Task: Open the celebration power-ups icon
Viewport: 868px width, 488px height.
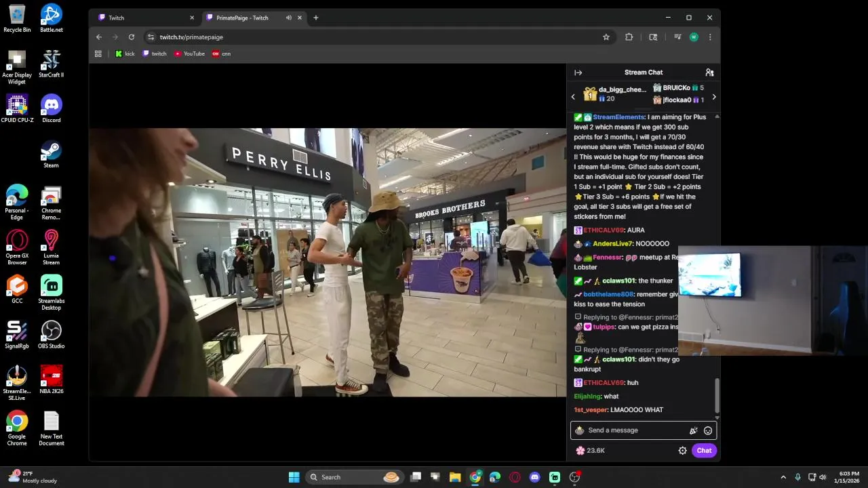Action: [693, 430]
